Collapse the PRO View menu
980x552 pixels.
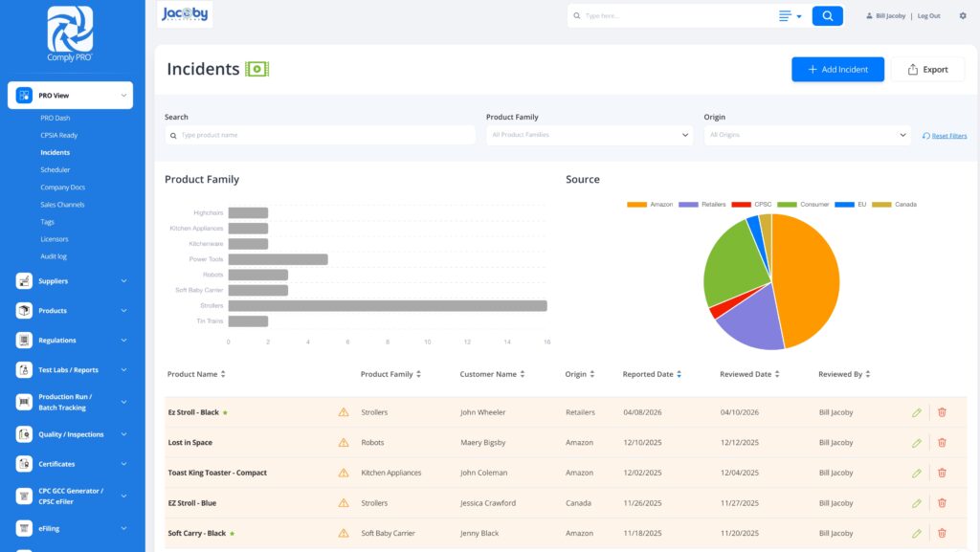[x=70, y=96]
